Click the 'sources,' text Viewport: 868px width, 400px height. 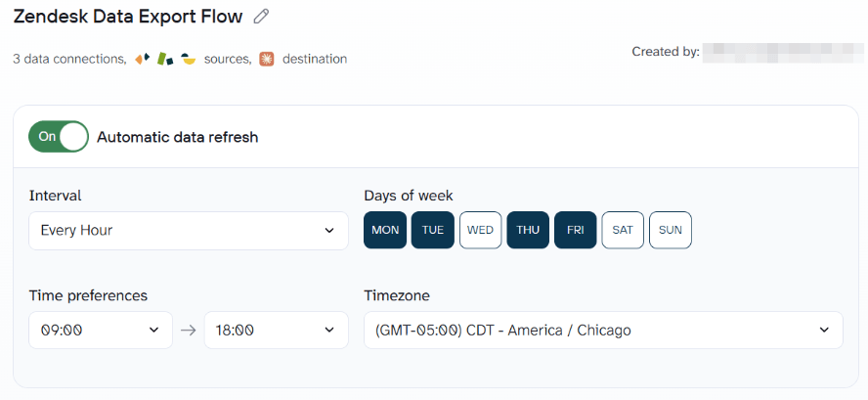[x=228, y=59]
